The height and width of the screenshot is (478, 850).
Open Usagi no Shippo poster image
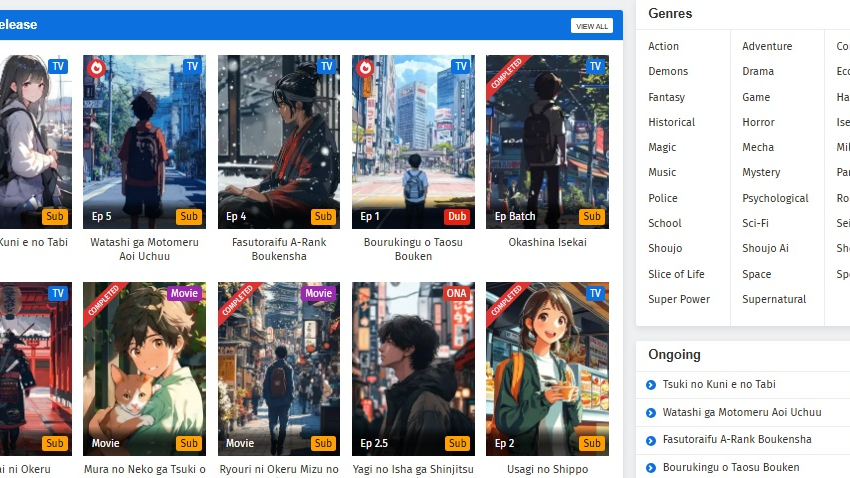[x=548, y=369]
